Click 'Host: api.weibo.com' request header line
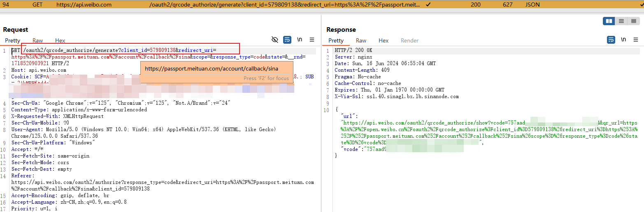644x212 pixels. (x=39, y=70)
